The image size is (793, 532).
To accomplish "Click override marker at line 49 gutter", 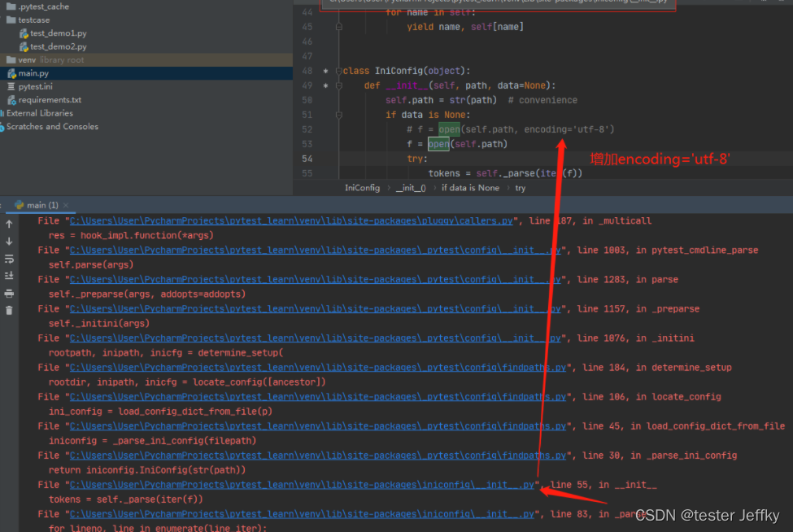I will point(325,85).
